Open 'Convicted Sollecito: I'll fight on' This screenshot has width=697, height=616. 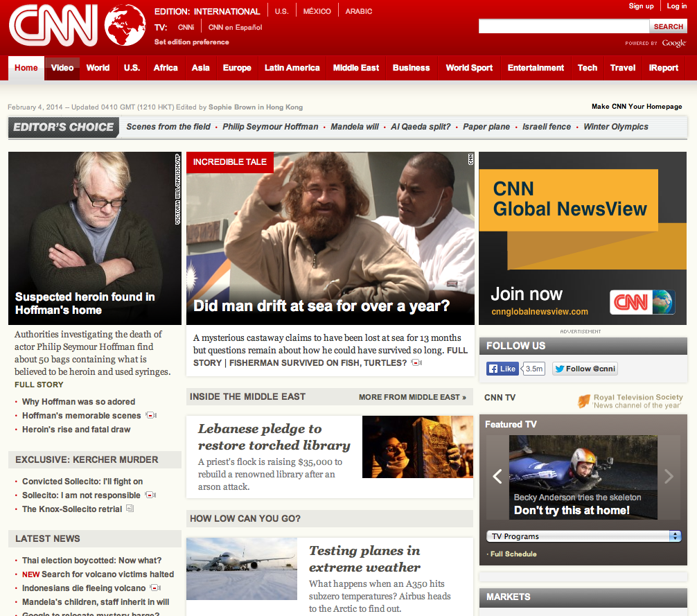pos(82,482)
